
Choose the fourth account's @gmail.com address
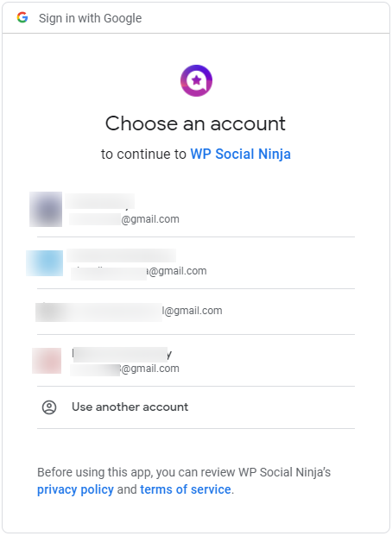(x=124, y=369)
